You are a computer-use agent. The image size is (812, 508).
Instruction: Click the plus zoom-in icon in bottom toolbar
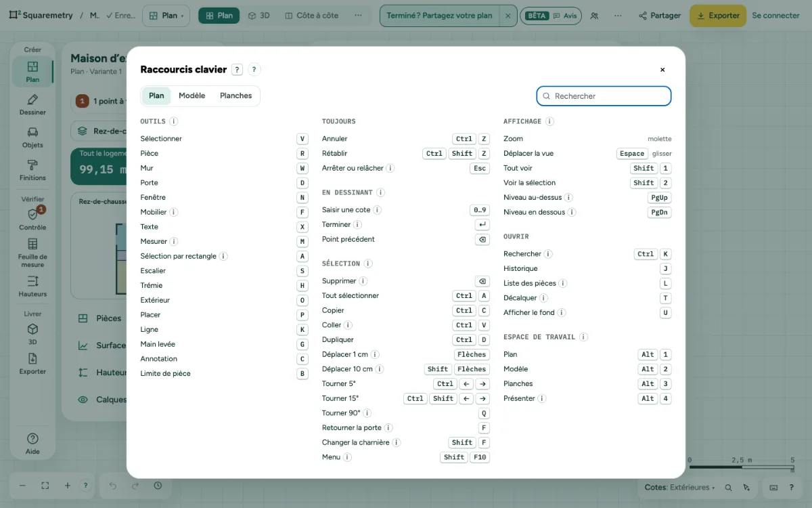pyautogui.click(x=68, y=486)
